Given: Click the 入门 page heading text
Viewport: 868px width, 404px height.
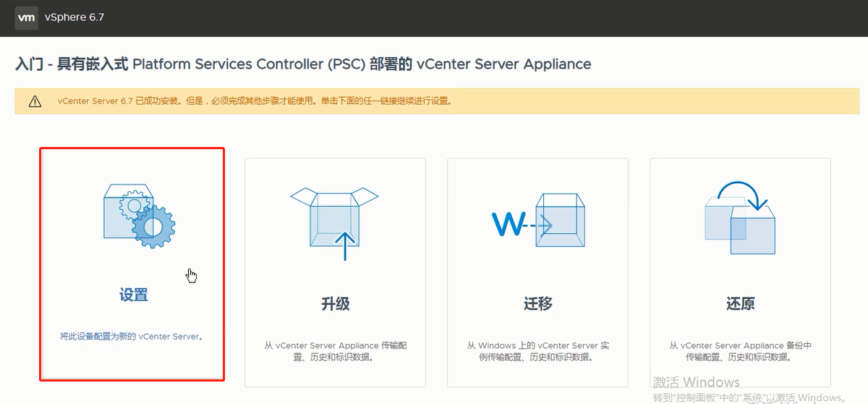Looking at the screenshot, I should point(303,64).
